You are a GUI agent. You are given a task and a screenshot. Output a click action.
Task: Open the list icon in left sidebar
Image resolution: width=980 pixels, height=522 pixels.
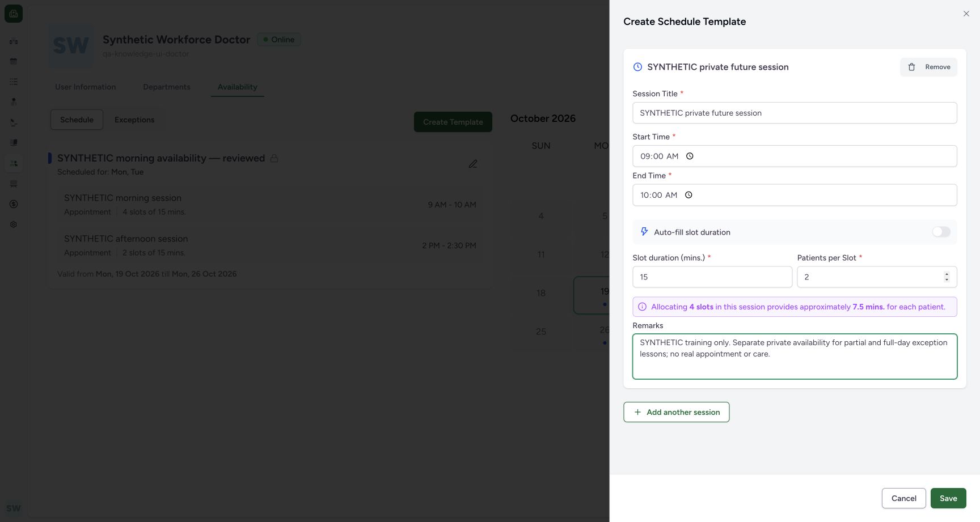coord(14,82)
